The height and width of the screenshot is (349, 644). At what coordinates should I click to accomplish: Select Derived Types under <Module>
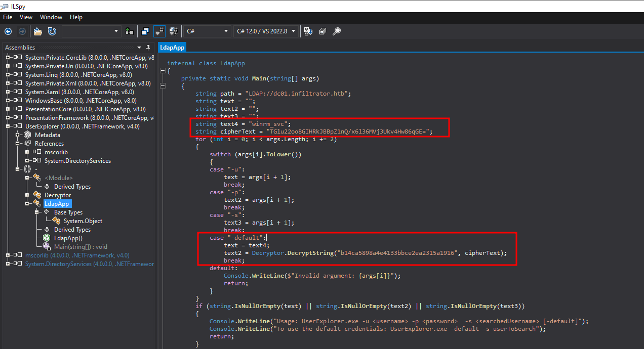tap(72, 186)
